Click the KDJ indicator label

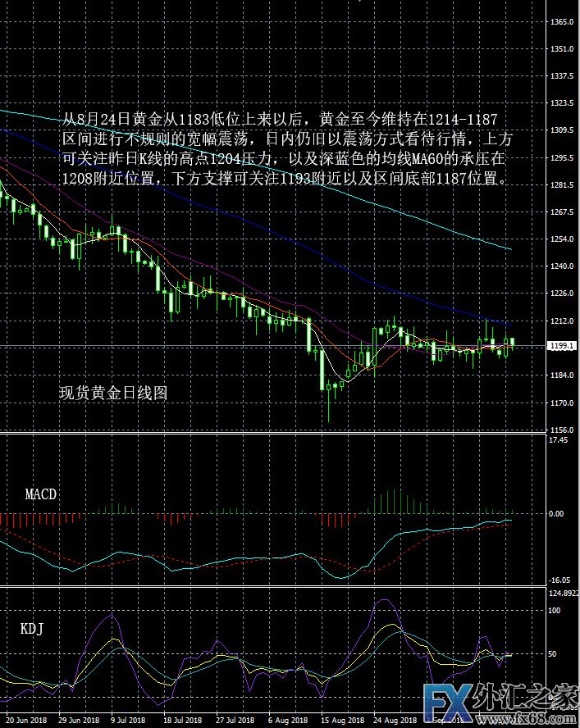[x=32, y=630]
